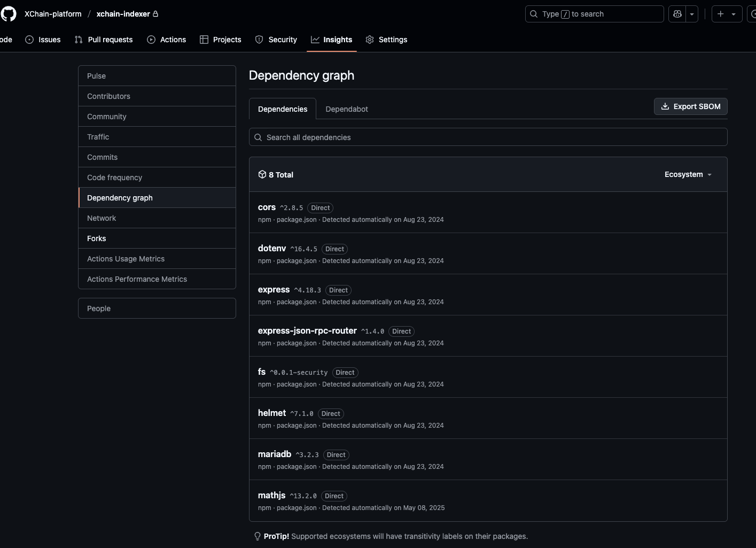Go to Issues tab
The height and width of the screenshot is (548, 756).
pos(43,40)
